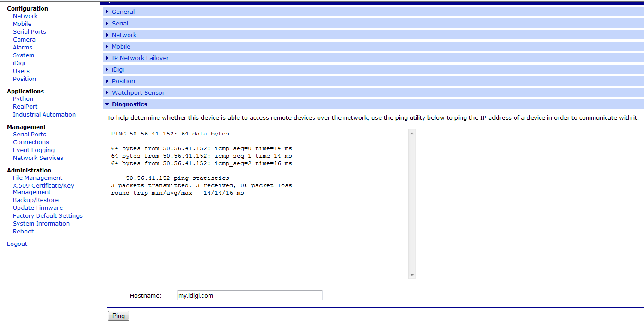Click the Reboot link
Viewport: 644px width, 325px height.
(x=23, y=231)
